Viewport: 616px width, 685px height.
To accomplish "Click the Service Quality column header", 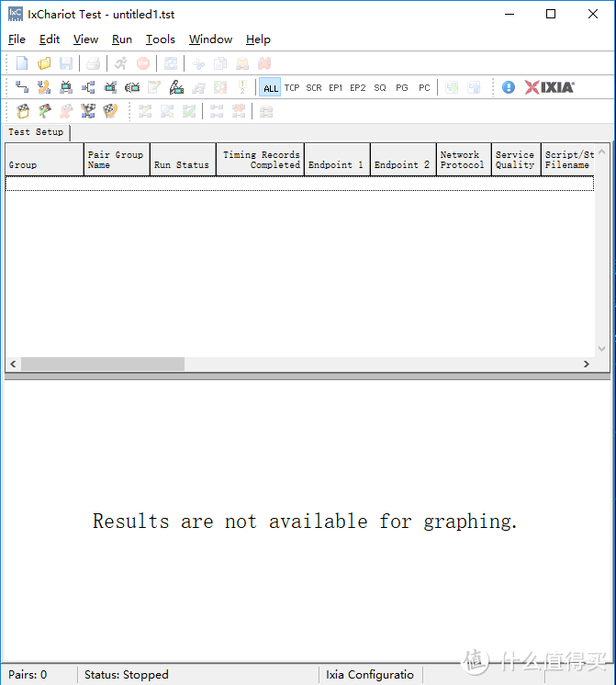I will 516,160.
